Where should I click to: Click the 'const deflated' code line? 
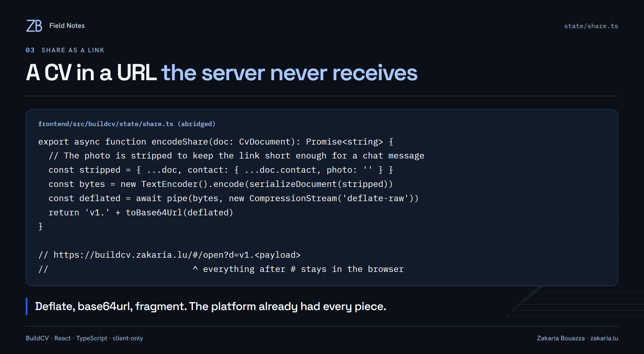[x=233, y=198]
